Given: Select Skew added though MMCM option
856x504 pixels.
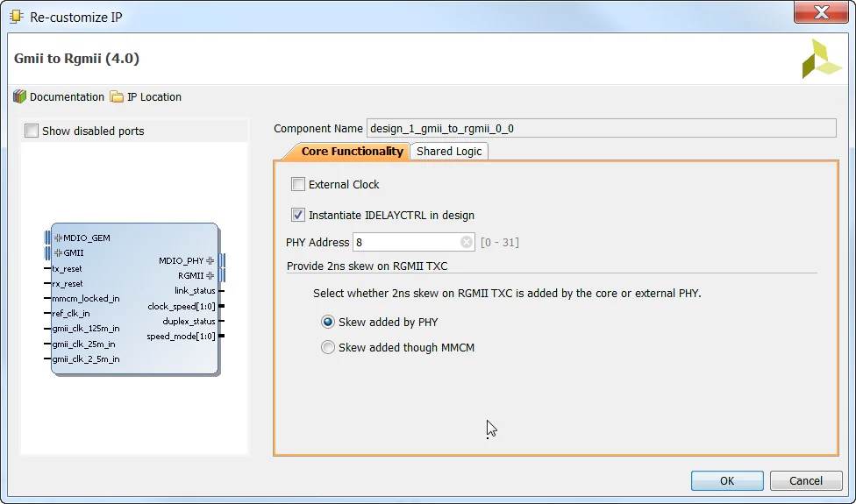Looking at the screenshot, I should 327,347.
